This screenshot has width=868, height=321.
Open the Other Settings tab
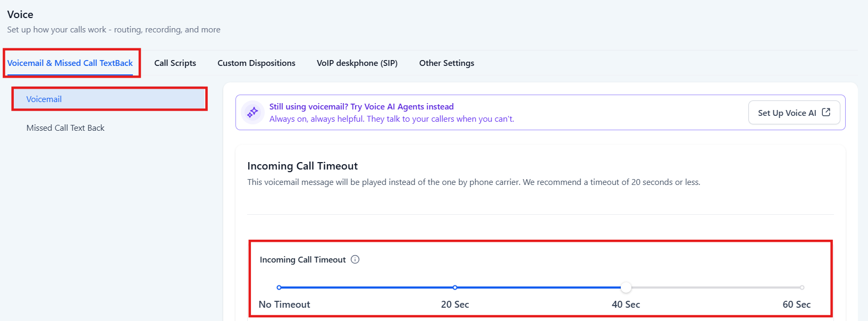pyautogui.click(x=446, y=63)
